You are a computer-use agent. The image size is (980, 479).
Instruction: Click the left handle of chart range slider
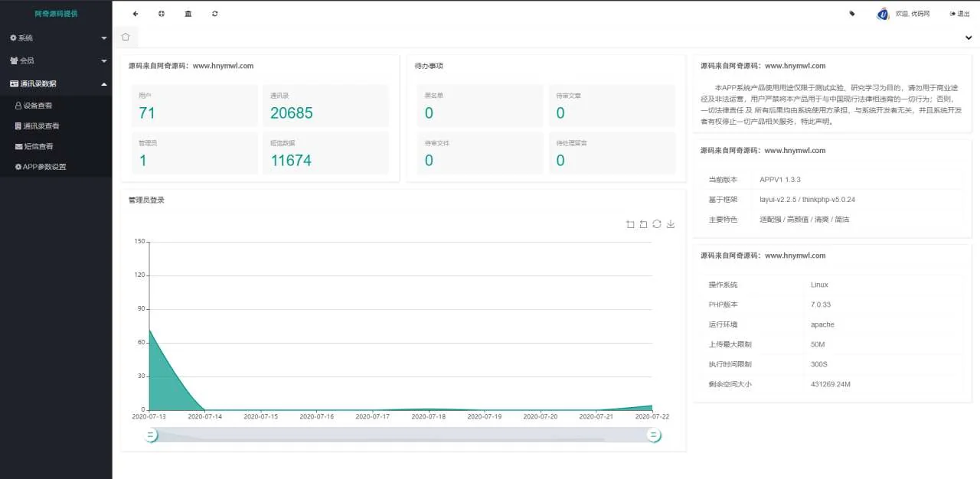(152, 435)
